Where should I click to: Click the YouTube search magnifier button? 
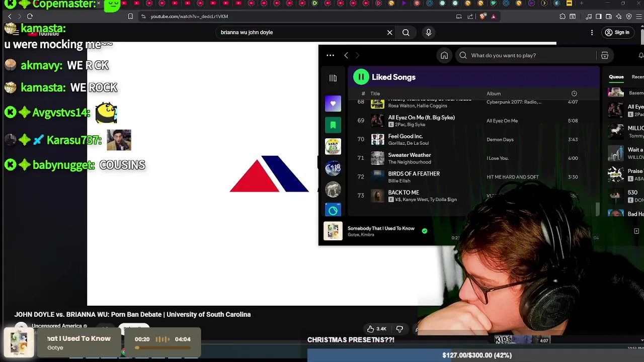406,32
